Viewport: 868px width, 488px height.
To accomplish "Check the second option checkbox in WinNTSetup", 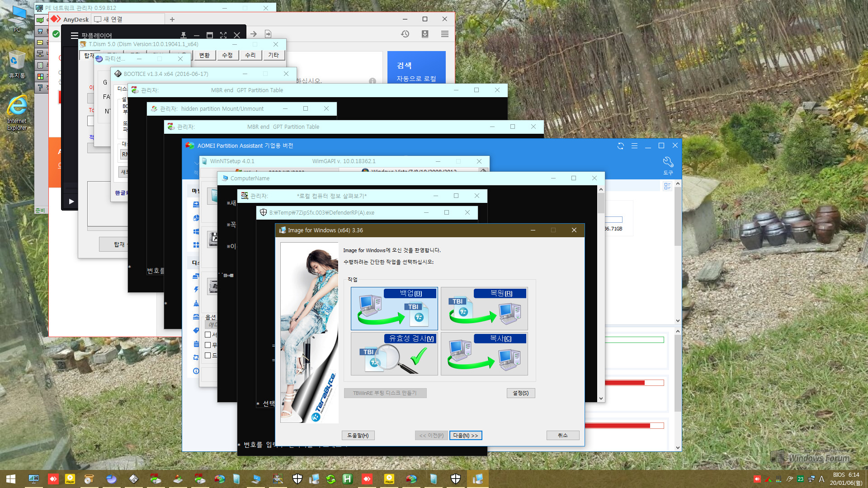I will [x=208, y=345].
